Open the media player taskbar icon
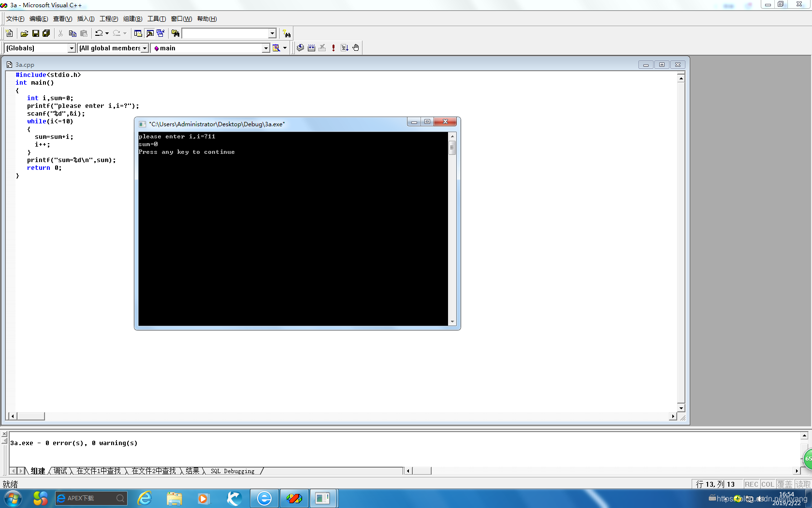This screenshot has height=508, width=812. click(203, 498)
